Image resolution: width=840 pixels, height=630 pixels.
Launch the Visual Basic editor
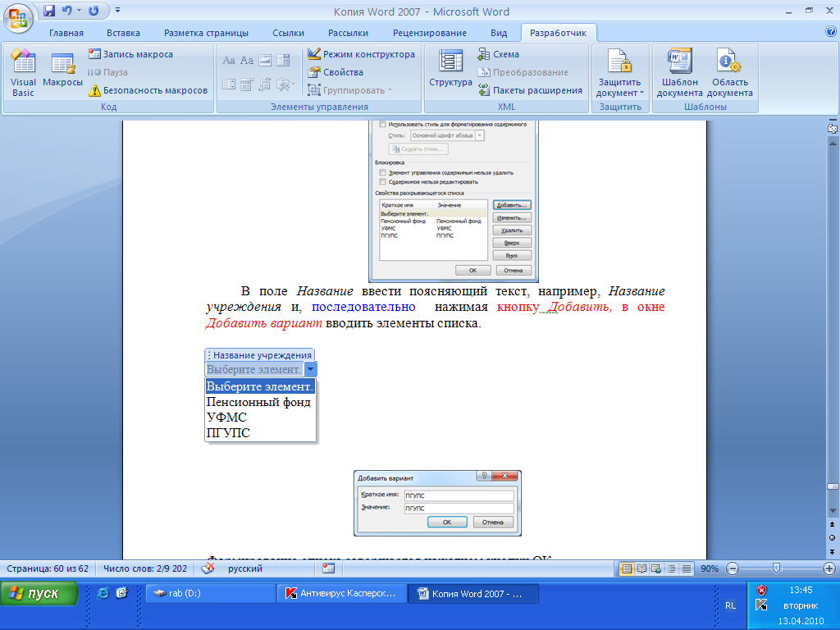point(23,72)
